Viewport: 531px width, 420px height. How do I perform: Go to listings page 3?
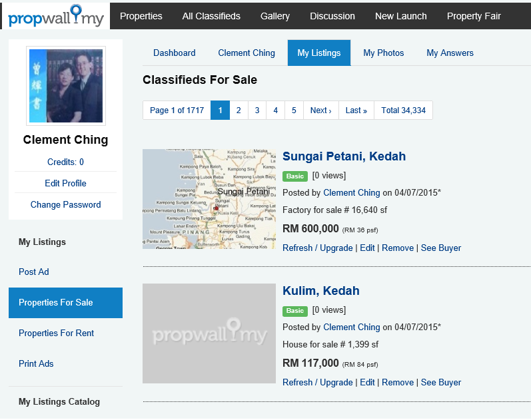(257, 110)
